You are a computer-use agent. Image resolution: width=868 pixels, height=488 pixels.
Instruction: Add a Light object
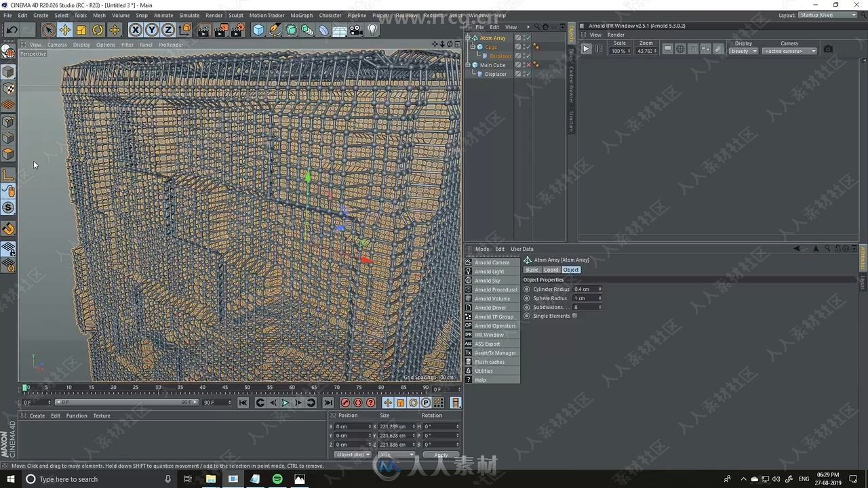click(x=372, y=30)
